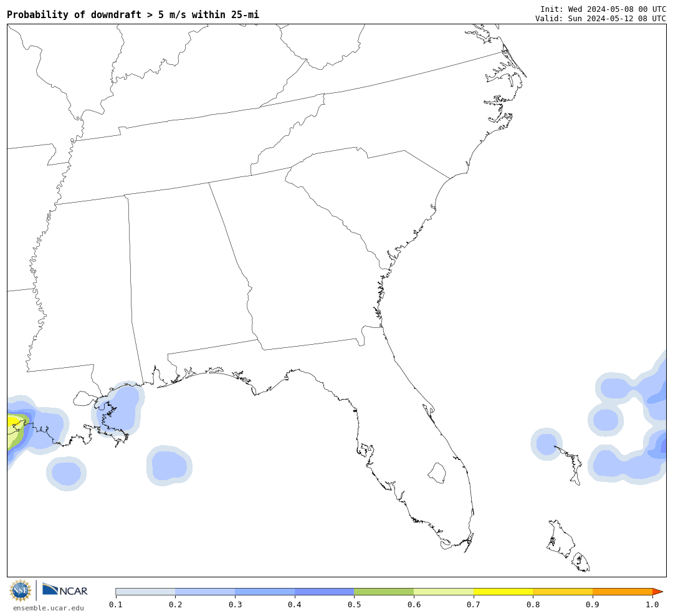This screenshot has height=616, width=673.
Task: Select the Init time text line
Action: coord(603,9)
